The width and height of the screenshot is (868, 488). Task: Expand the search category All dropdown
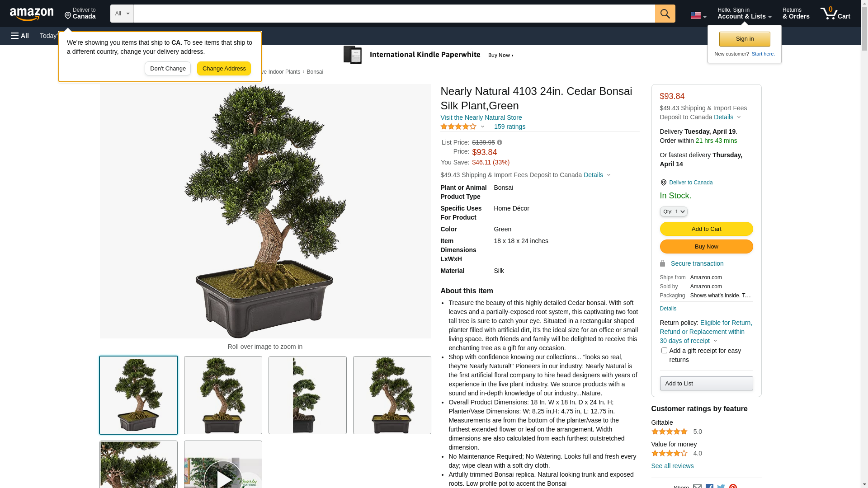click(x=122, y=14)
